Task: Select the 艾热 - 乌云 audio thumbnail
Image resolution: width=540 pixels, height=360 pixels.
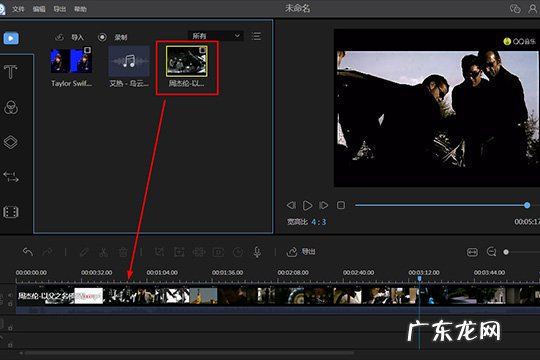Action: [129, 61]
